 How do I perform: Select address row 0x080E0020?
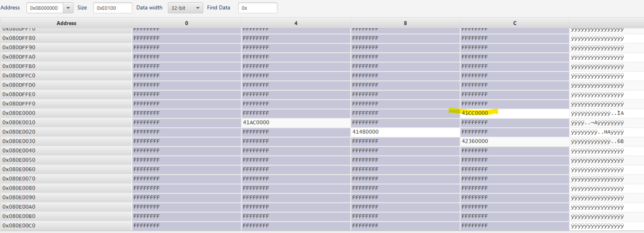(66, 132)
